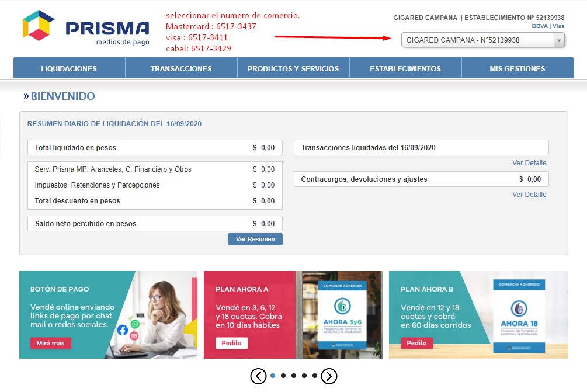
Task: Go to previous carousel slide arrow
Action: click(258, 376)
